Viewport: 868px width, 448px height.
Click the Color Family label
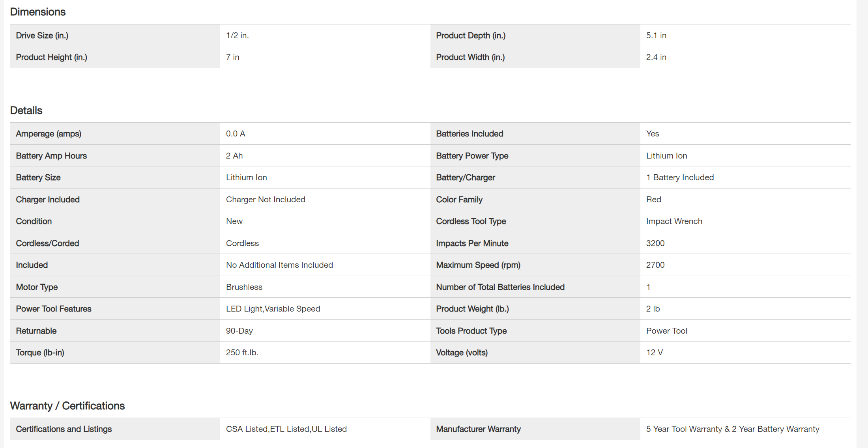459,200
